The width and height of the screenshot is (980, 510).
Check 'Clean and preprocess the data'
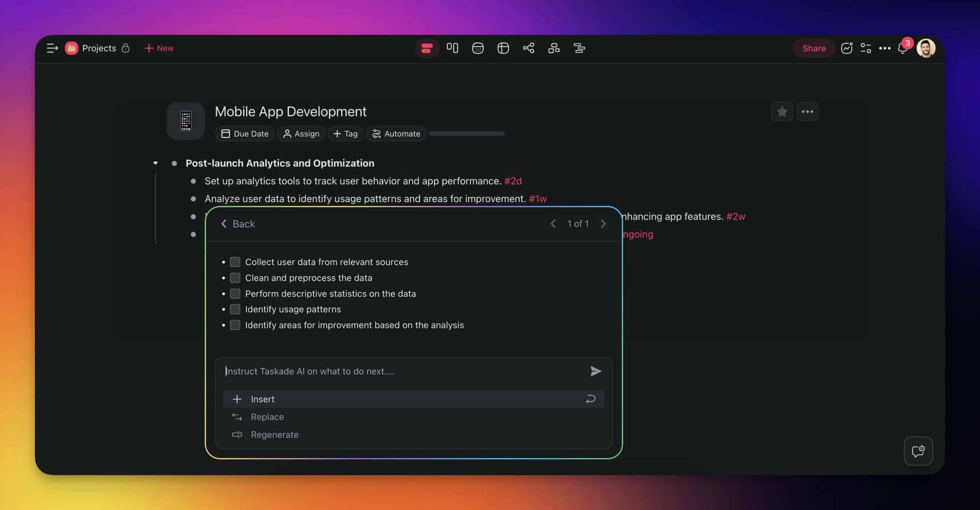235,278
